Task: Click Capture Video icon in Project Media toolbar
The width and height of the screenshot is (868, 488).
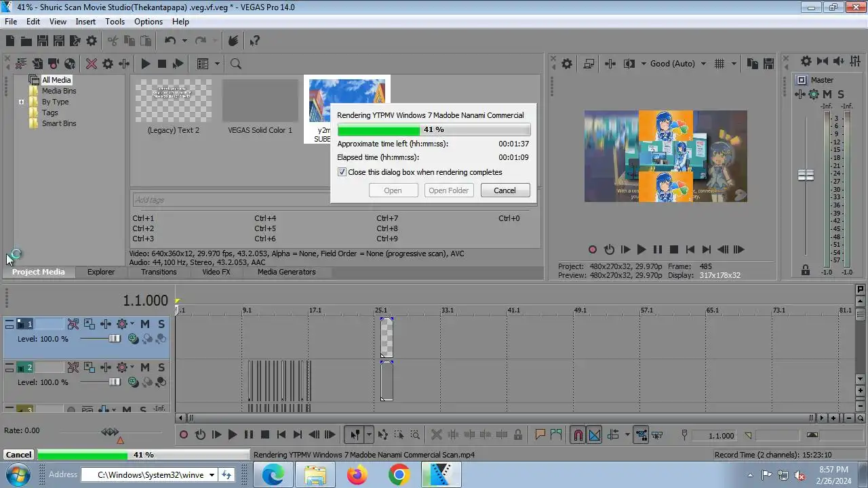Action: click(x=54, y=64)
